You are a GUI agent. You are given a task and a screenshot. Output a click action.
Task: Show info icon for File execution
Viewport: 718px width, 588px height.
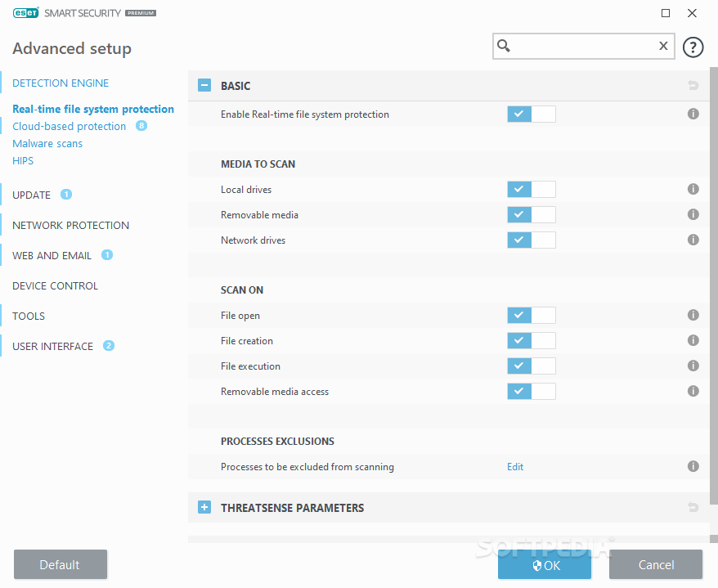pos(693,366)
